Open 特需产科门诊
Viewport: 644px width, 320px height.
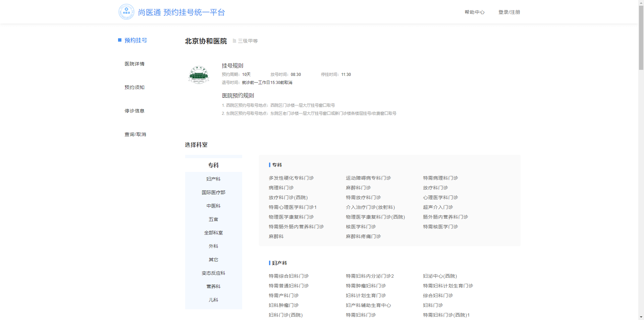284,295
